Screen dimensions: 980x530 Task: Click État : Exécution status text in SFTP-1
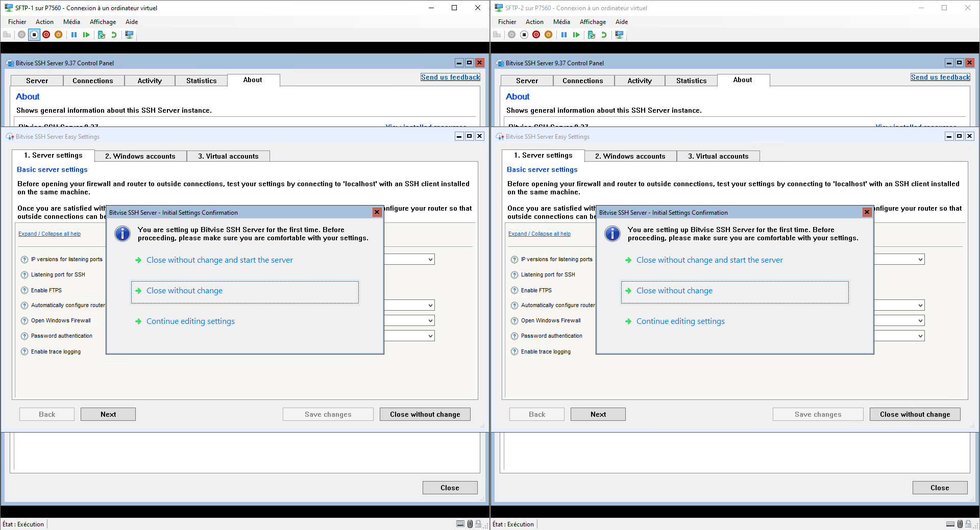(x=23, y=524)
